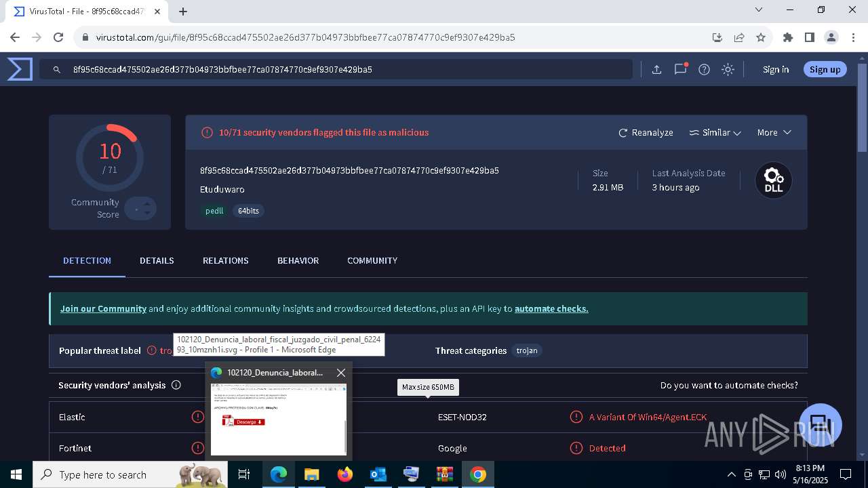868x488 pixels.
Task: Open Task View on the taskbar
Action: (245, 474)
